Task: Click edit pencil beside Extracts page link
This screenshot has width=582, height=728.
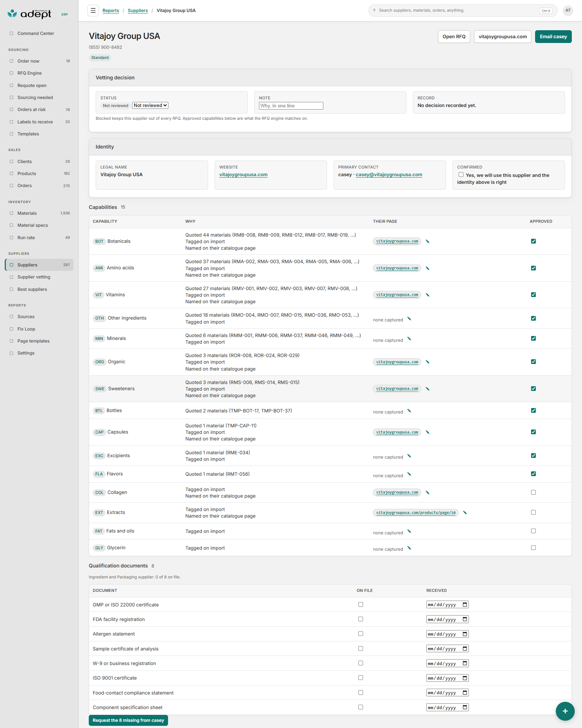Action: pyautogui.click(x=465, y=513)
